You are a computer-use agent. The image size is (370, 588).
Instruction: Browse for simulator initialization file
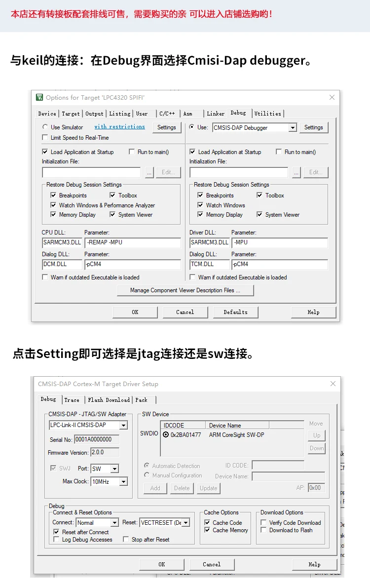149,172
